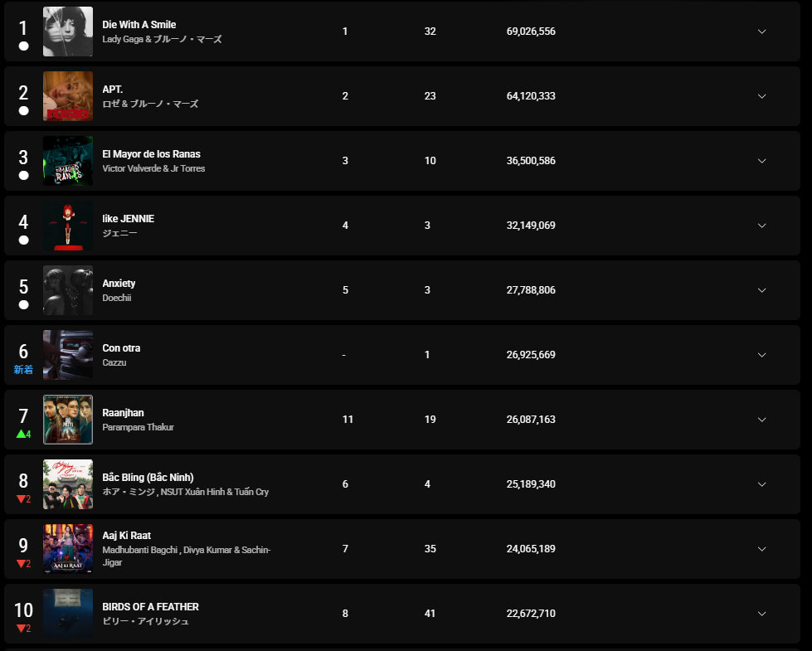This screenshot has height=651, width=812.
Task: Click Victor Valverde & Jr Torres artist link
Action: (153, 168)
